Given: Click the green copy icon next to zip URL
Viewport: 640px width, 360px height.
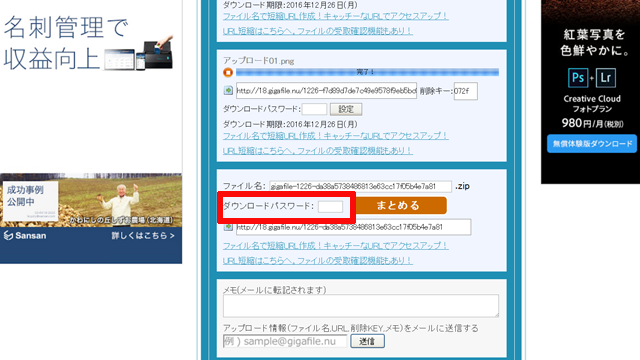Looking at the screenshot, I should [x=228, y=227].
